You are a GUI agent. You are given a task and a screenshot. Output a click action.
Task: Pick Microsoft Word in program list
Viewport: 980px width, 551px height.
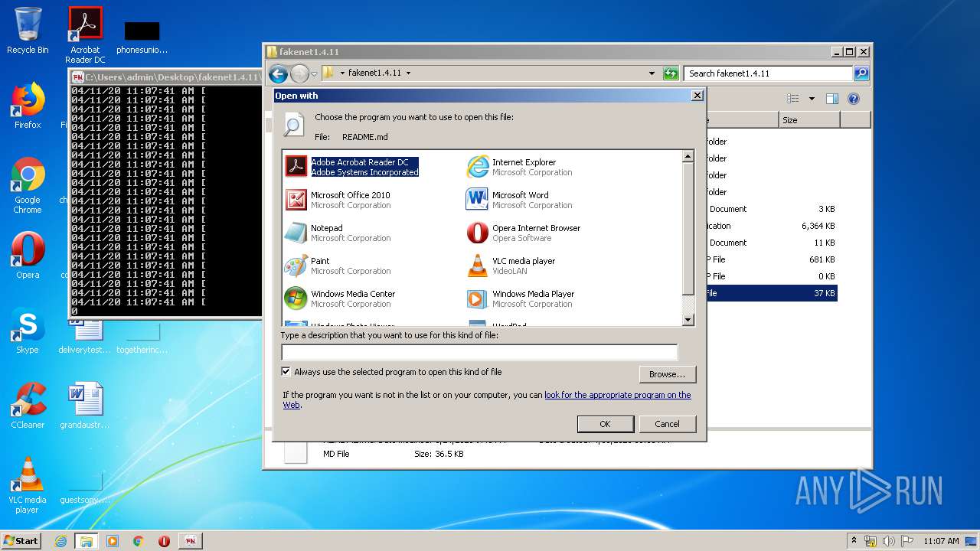(519, 200)
